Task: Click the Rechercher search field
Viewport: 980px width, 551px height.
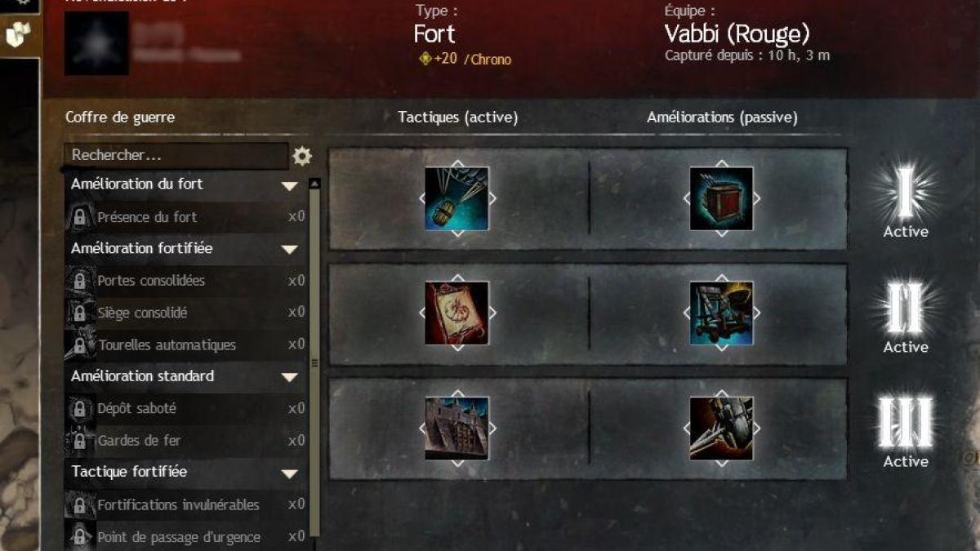Action: click(x=176, y=155)
